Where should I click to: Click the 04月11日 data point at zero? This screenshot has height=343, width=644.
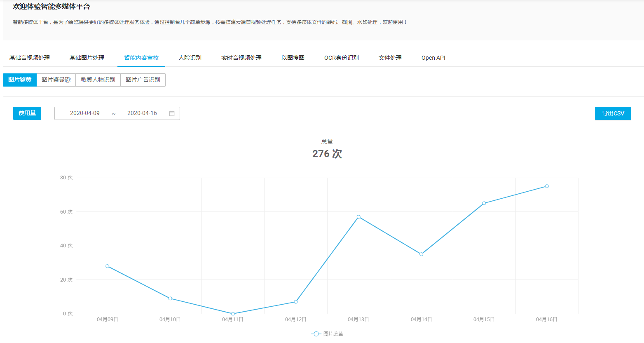[x=233, y=314]
